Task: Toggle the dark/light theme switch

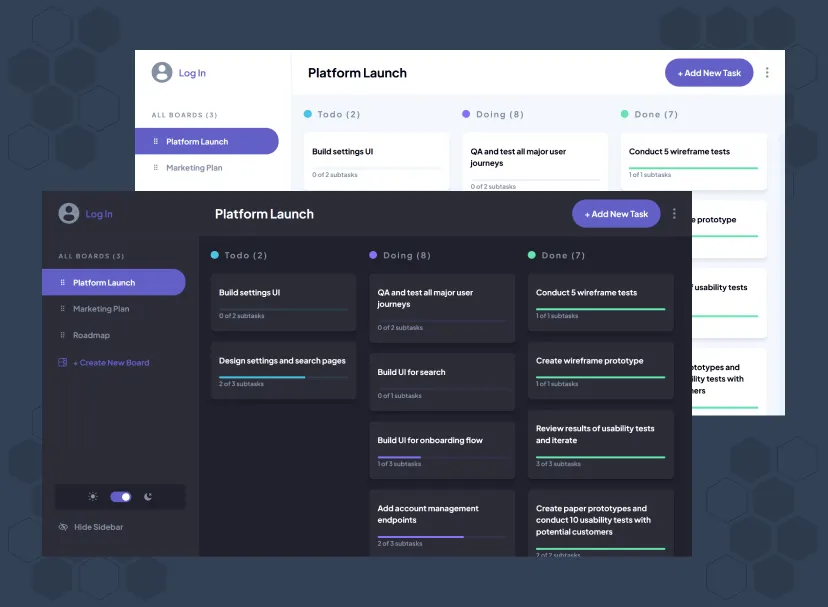Action: tap(120, 496)
